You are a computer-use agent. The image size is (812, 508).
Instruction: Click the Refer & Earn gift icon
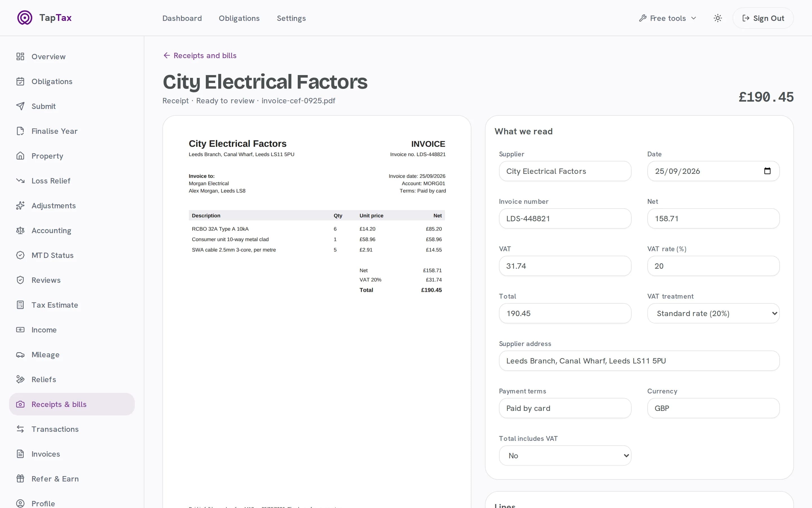pos(21,479)
